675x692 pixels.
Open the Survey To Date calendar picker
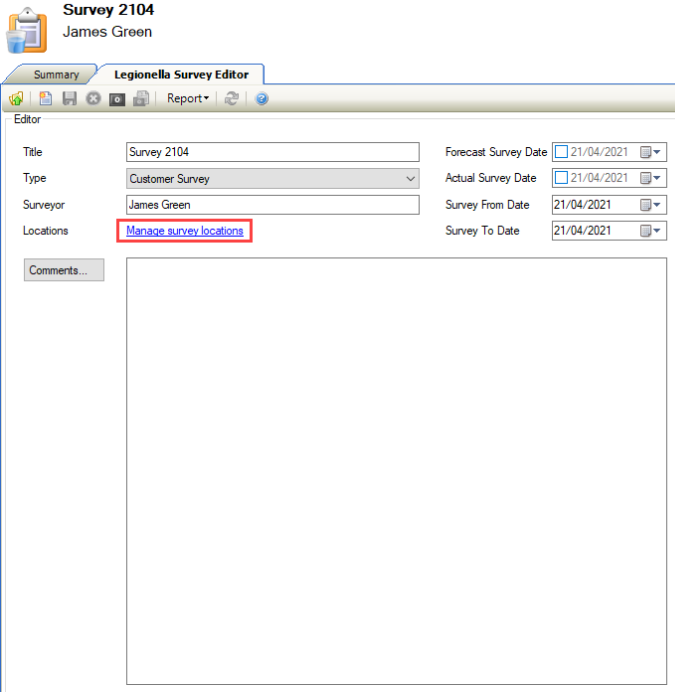650,231
